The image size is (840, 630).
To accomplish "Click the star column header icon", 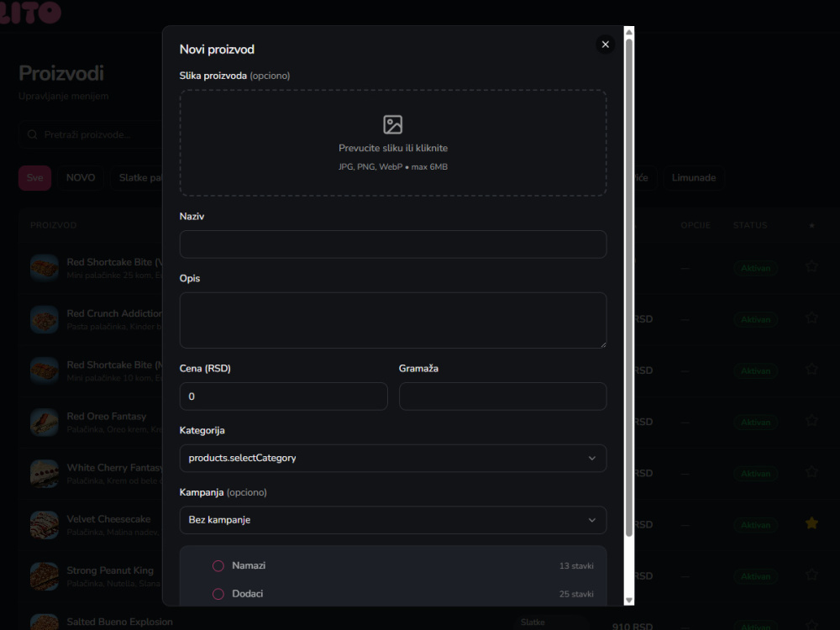I will coord(811,225).
